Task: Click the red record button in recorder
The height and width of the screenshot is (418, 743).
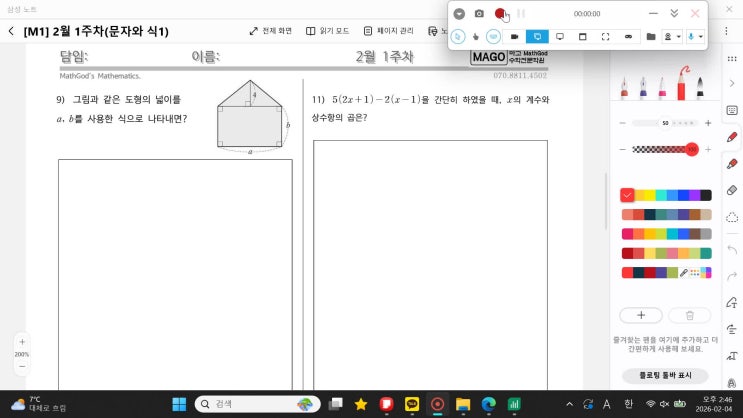Action: point(500,14)
